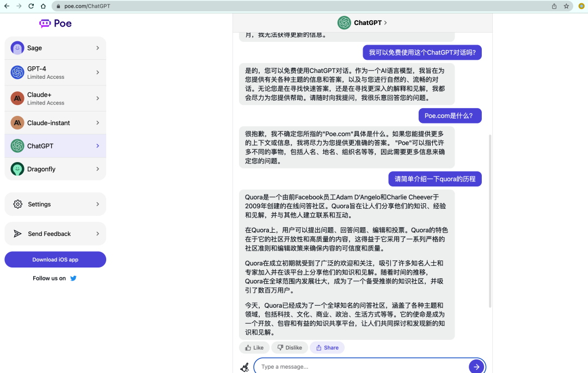Click the lock icon in the address bar

[x=58, y=7]
